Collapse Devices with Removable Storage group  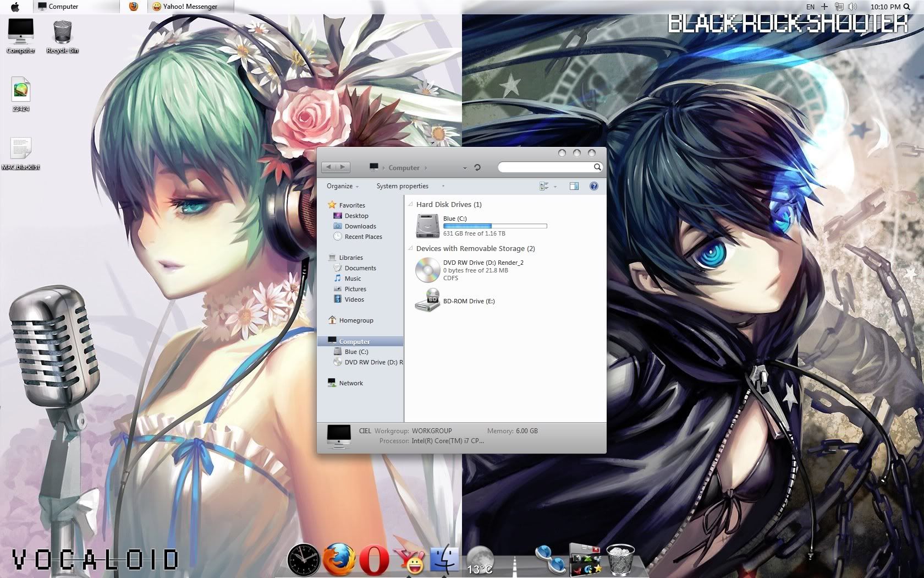411,248
